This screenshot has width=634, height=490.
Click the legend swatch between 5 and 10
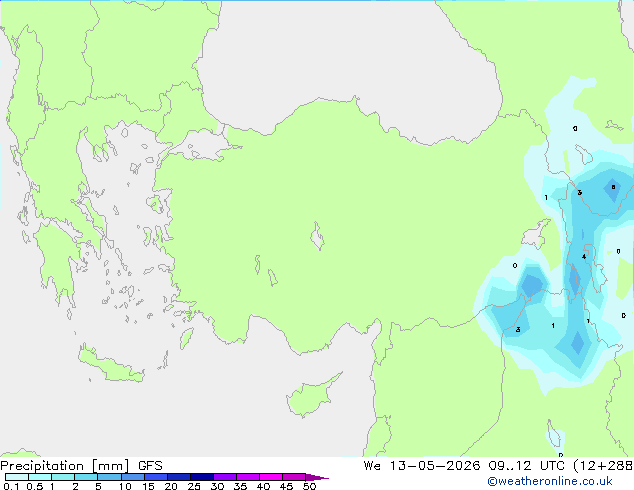(x=109, y=477)
